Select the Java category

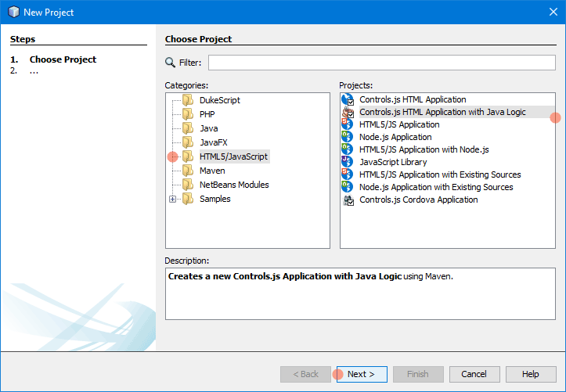pos(209,128)
